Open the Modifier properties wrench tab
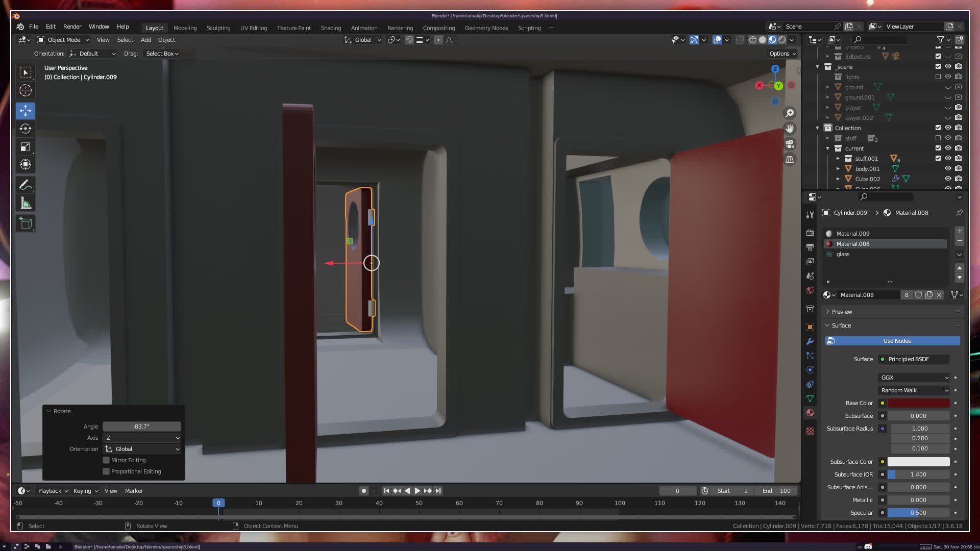Viewport: 980px width, 551px height. (x=810, y=341)
